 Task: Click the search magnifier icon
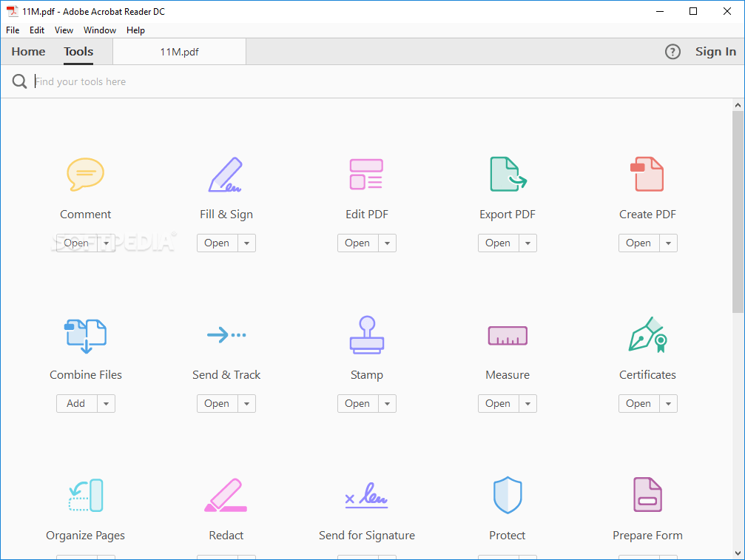point(19,81)
